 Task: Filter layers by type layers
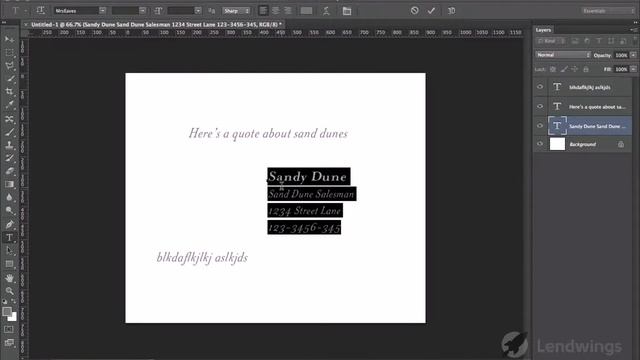[599, 41]
